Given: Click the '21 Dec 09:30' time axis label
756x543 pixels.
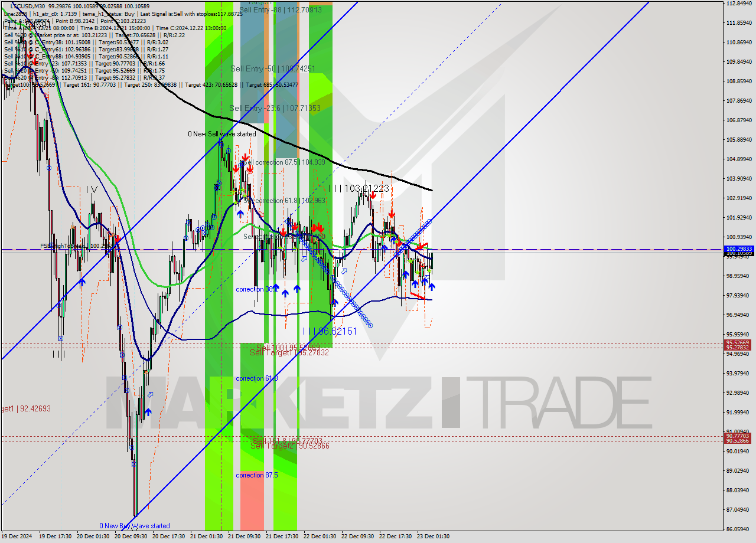Looking at the screenshot, I should [245, 537].
